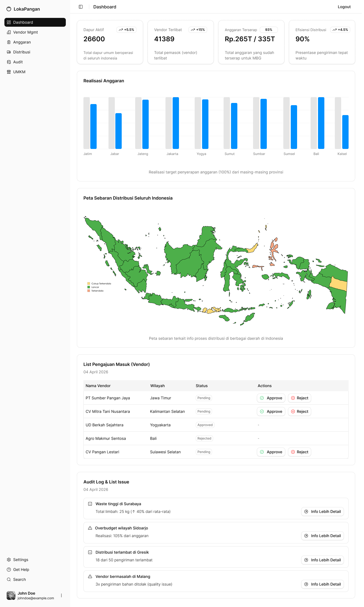
Task: Click the Distribusi truck icon
Action: click(x=9, y=52)
